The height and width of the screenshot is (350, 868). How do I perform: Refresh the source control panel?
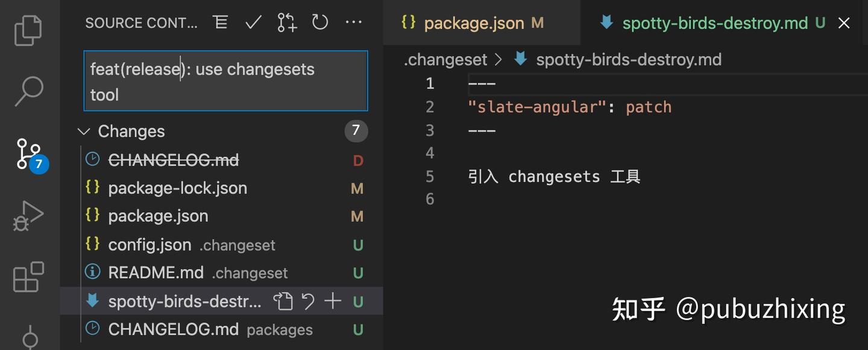(319, 23)
